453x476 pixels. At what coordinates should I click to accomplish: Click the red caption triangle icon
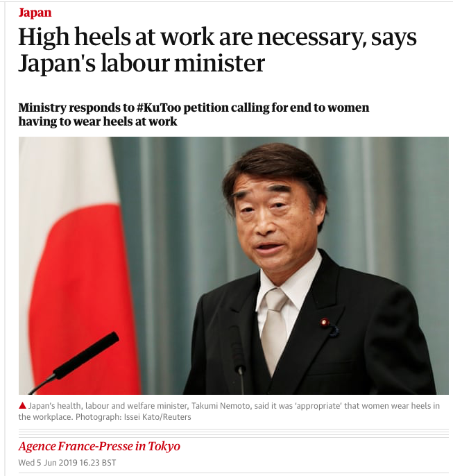(22, 405)
